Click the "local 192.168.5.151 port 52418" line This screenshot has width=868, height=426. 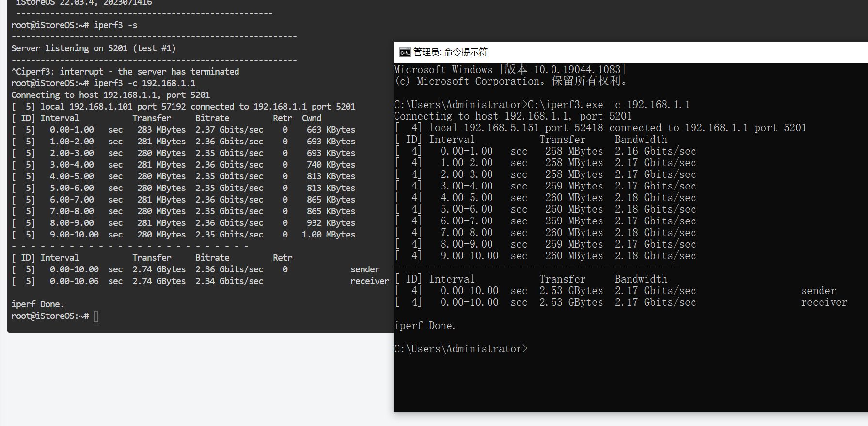pos(516,128)
